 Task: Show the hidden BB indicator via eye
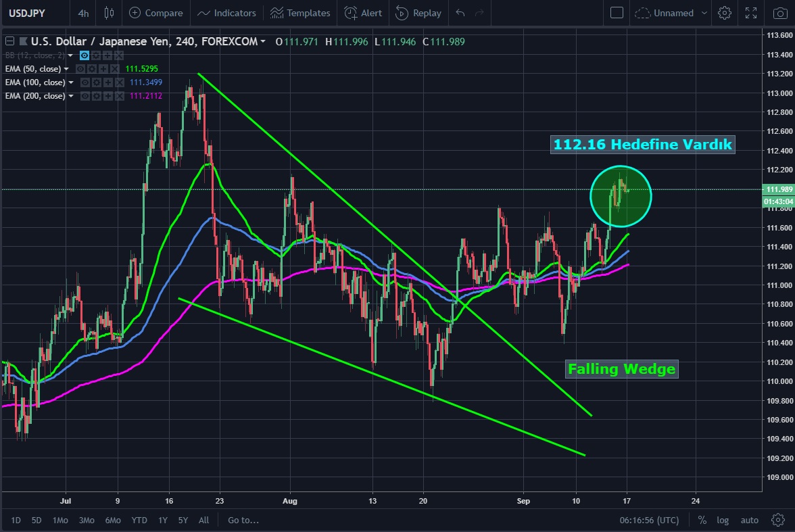click(x=85, y=55)
